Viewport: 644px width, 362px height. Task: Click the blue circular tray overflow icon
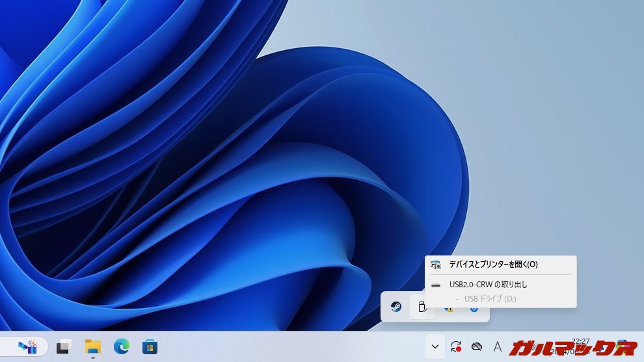point(474,309)
